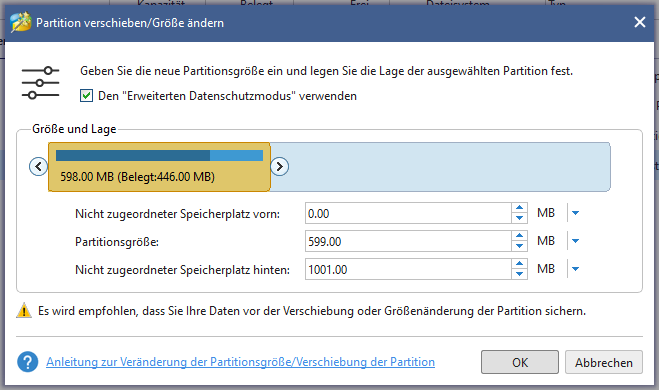Open unit dropdown for Speicherplatz vorn

point(575,213)
